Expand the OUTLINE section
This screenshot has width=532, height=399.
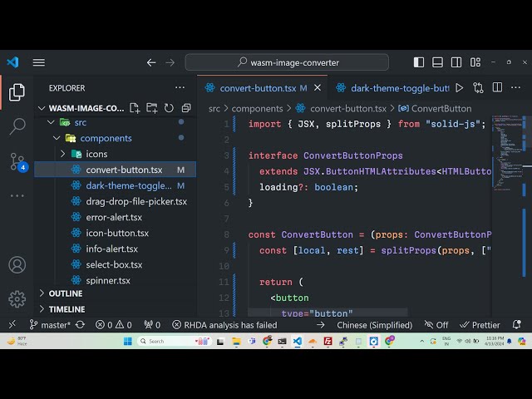point(65,293)
